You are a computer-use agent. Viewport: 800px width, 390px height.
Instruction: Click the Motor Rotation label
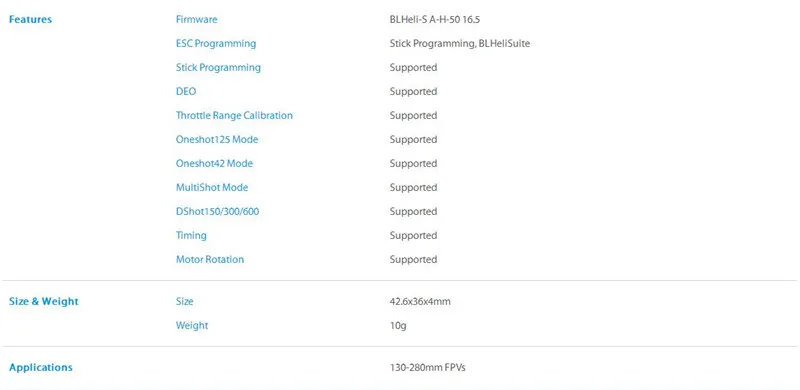tap(210, 259)
